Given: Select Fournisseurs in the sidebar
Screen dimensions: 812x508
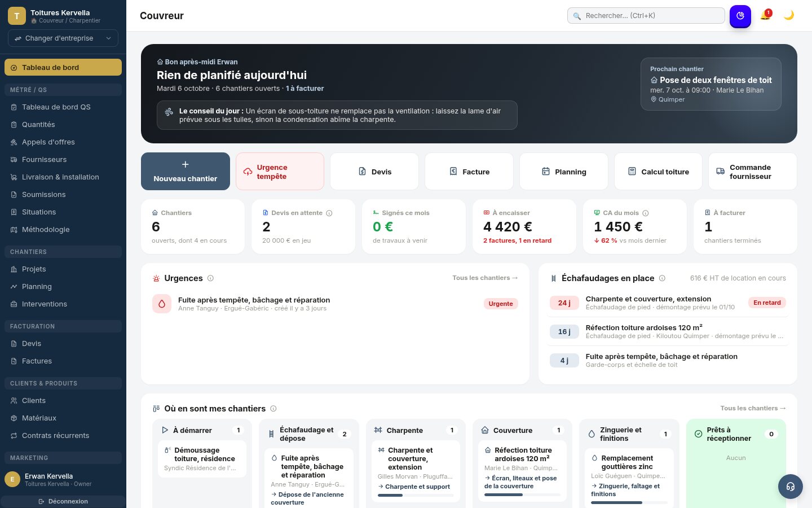Looking at the screenshot, I should pos(63,160).
